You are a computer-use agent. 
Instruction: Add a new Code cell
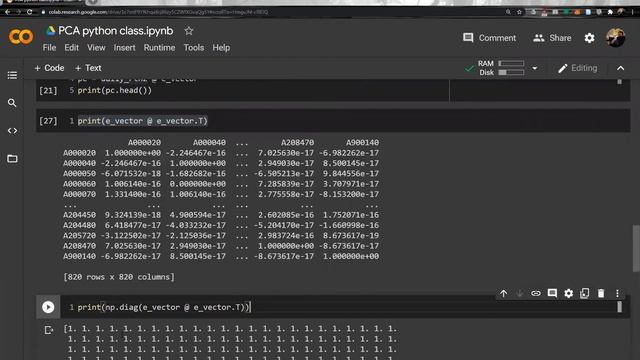click(49, 68)
